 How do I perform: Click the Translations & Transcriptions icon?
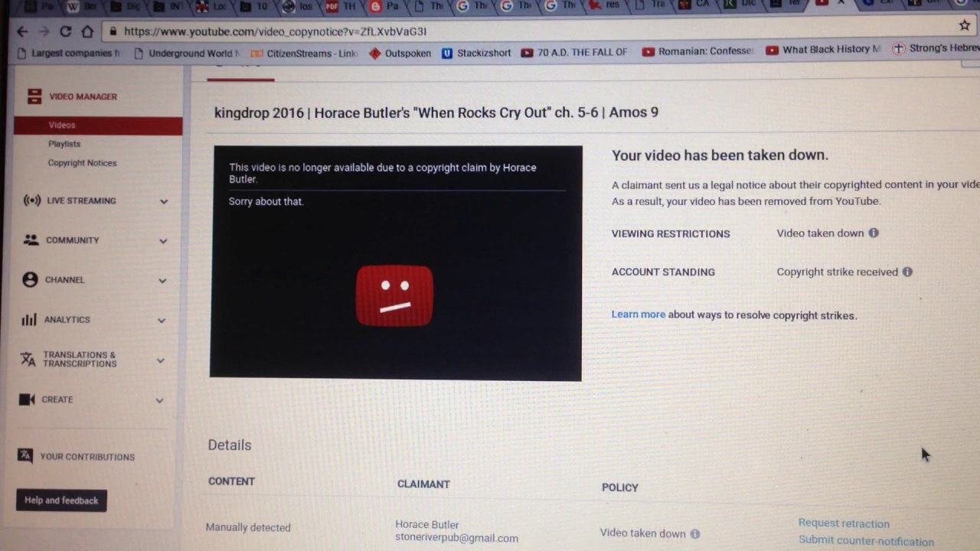(28, 359)
